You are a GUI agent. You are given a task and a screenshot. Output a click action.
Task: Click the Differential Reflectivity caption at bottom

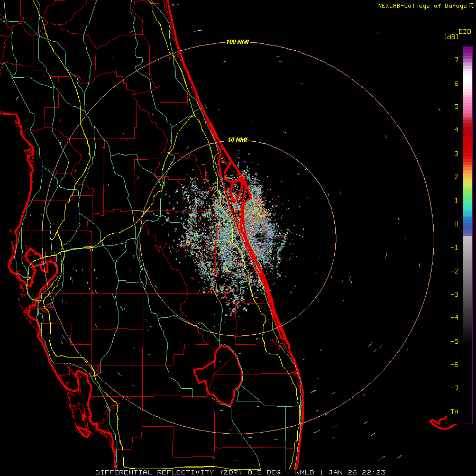point(241,472)
